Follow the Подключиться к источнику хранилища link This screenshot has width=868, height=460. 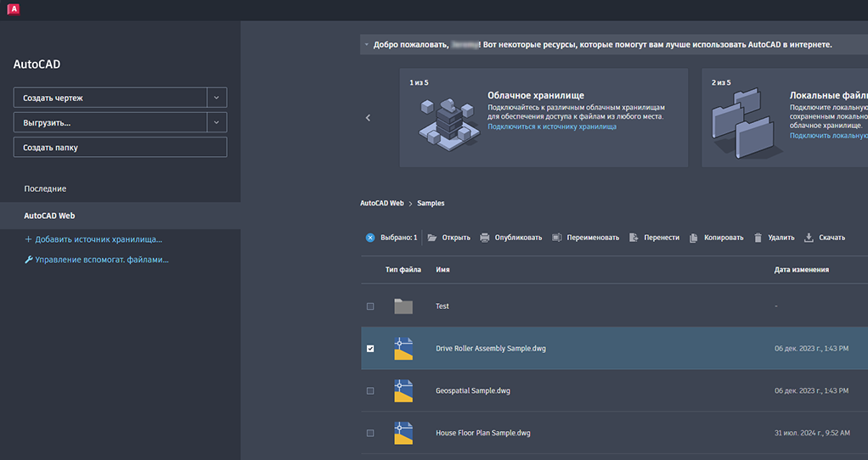[x=552, y=126]
